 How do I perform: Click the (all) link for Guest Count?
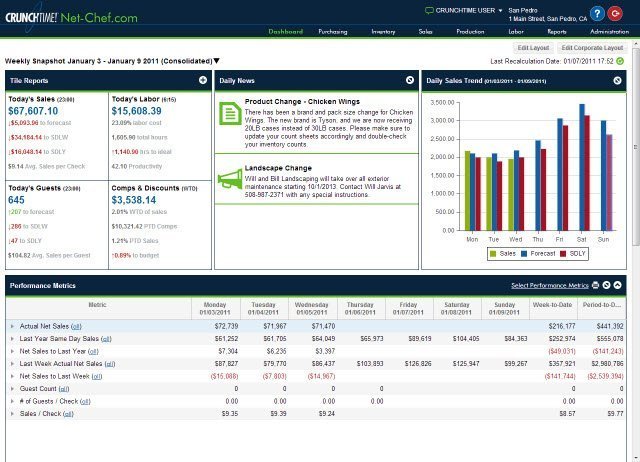point(64,389)
